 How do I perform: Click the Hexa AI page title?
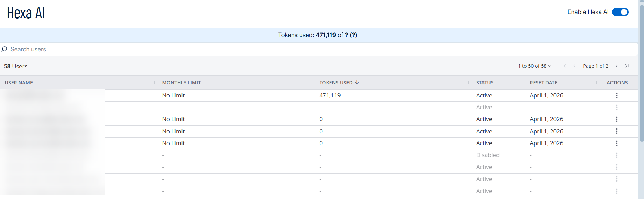point(26,13)
